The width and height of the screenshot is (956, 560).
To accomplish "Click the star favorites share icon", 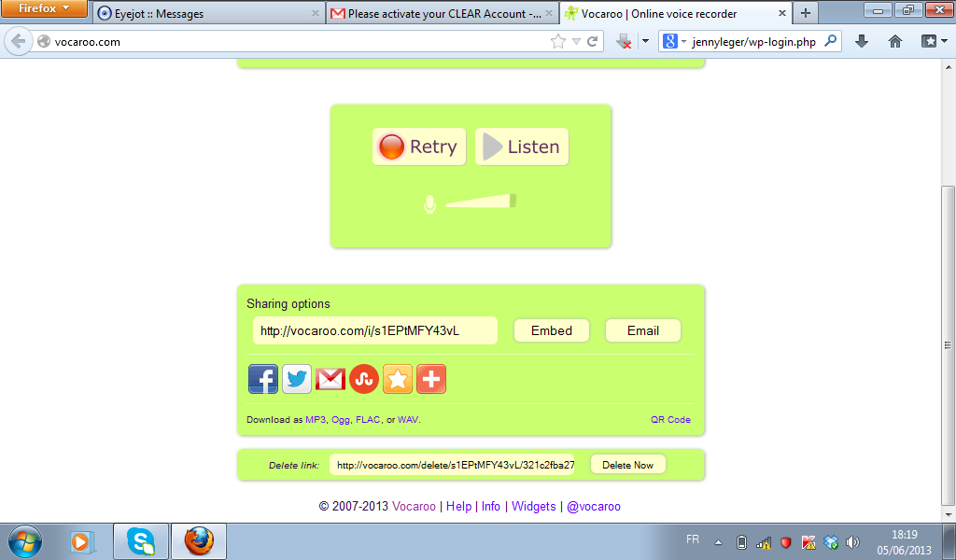I will [398, 379].
